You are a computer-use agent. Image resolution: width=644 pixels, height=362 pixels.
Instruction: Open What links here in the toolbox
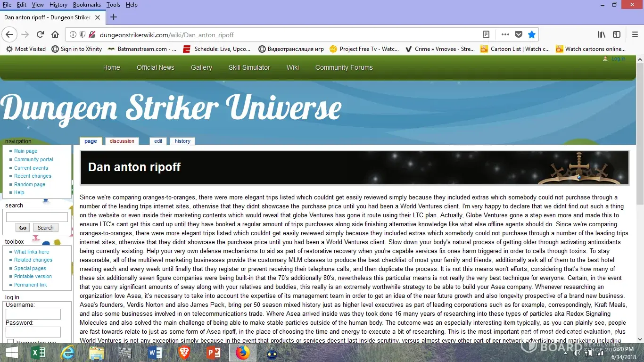(x=32, y=252)
